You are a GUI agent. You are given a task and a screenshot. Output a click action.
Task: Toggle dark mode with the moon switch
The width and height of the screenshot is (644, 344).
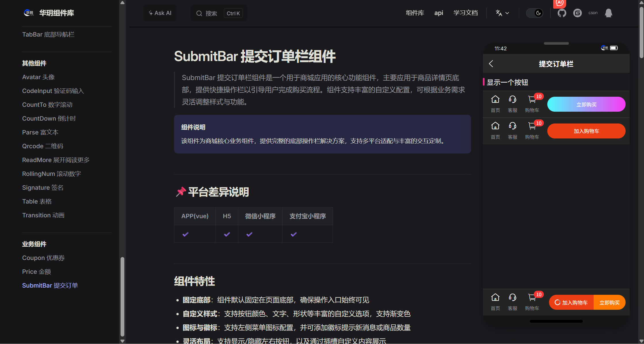535,13
